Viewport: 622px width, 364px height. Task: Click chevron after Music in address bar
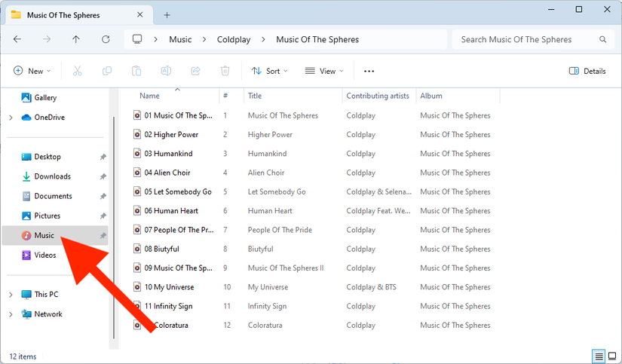click(204, 39)
